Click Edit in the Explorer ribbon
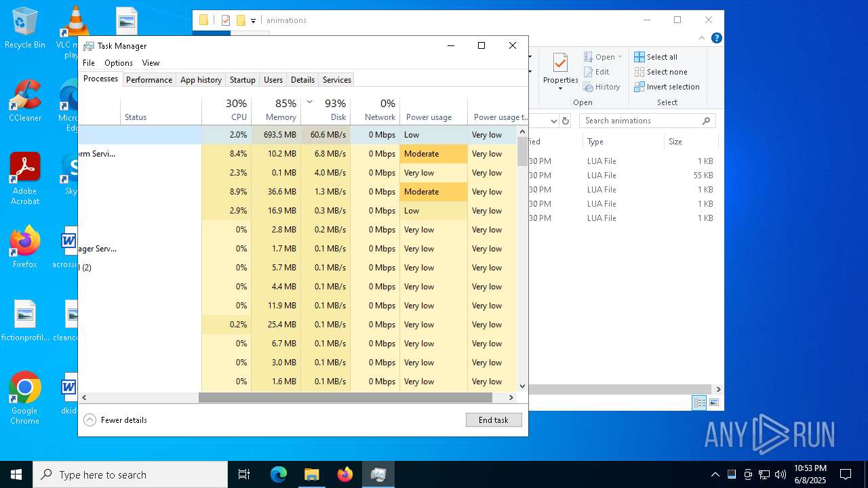 597,72
